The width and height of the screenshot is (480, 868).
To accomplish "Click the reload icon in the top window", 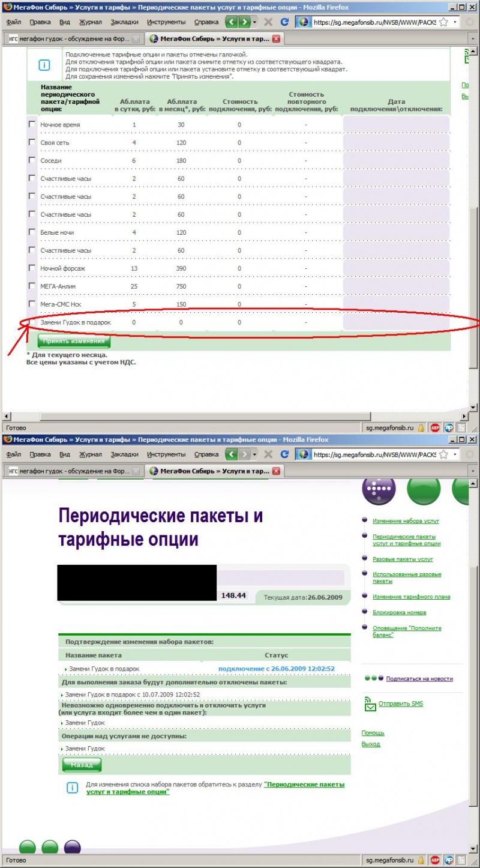I will [284, 22].
